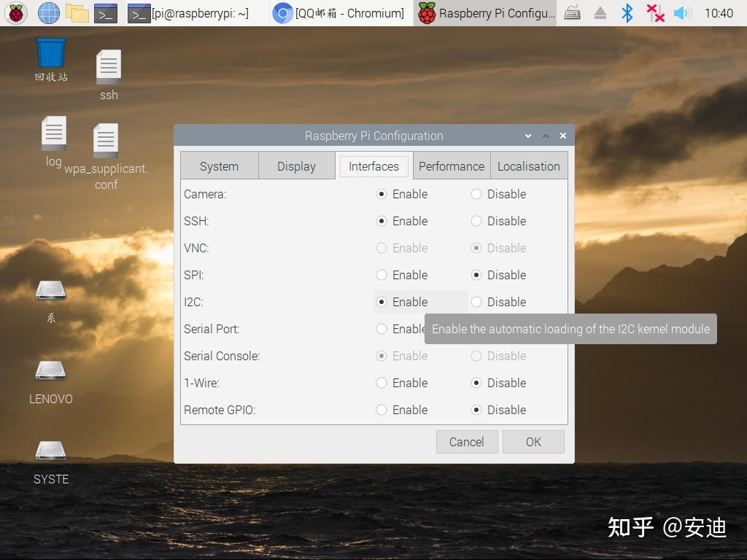Select the drive icon above LENOVO

(x=50, y=302)
